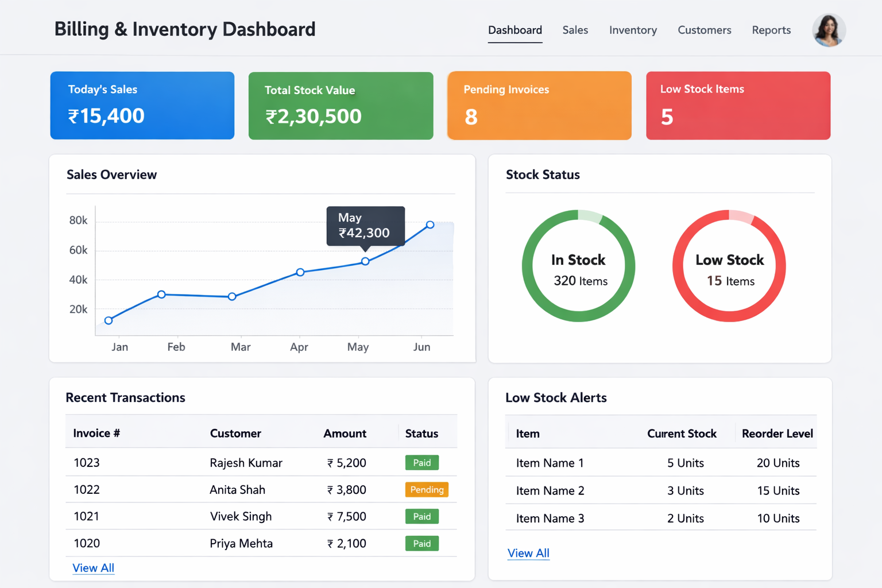Click the Paid badge for invoice 1023
Viewport: 882px width, 588px height.
coord(421,463)
